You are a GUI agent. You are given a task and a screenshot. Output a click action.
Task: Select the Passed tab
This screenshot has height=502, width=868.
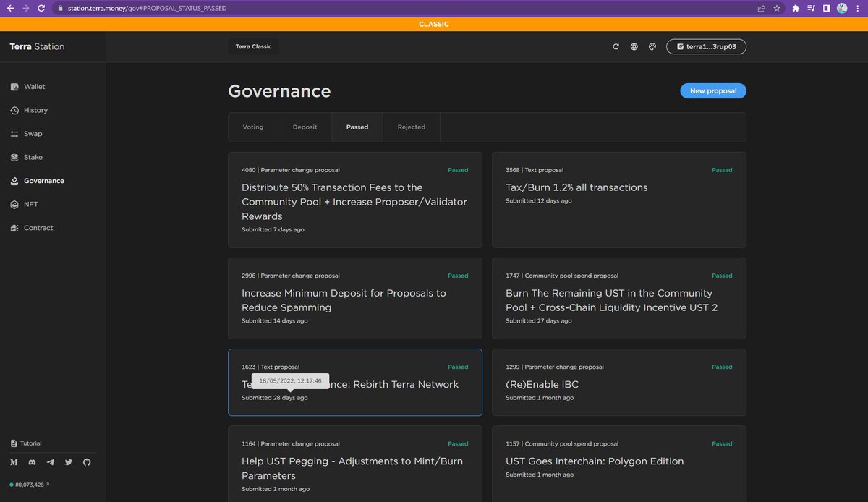(x=357, y=127)
